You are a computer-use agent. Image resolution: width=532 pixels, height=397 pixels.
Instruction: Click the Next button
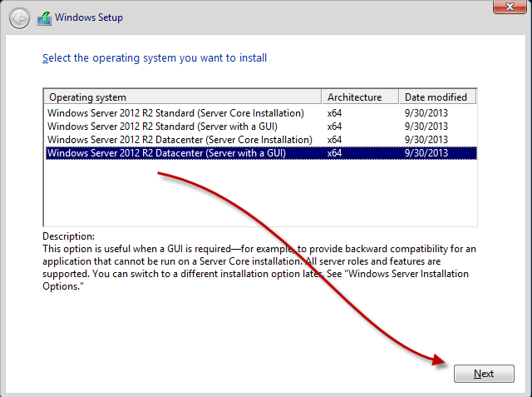(484, 374)
